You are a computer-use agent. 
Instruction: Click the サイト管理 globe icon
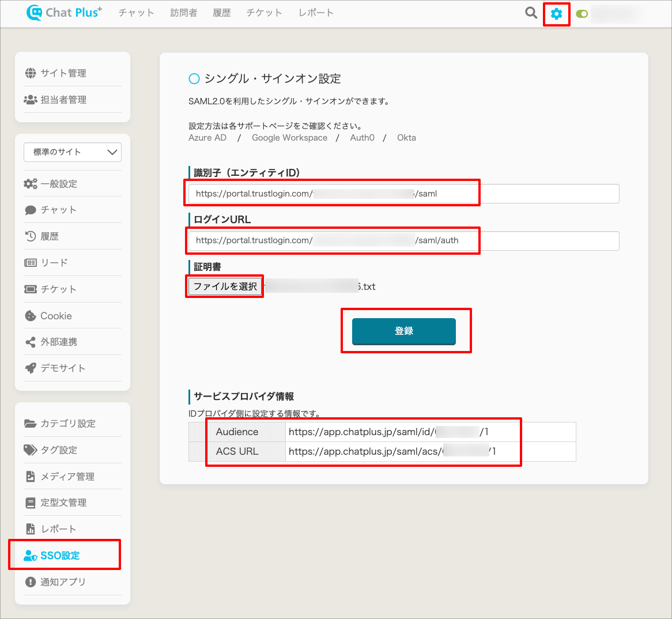(x=31, y=73)
